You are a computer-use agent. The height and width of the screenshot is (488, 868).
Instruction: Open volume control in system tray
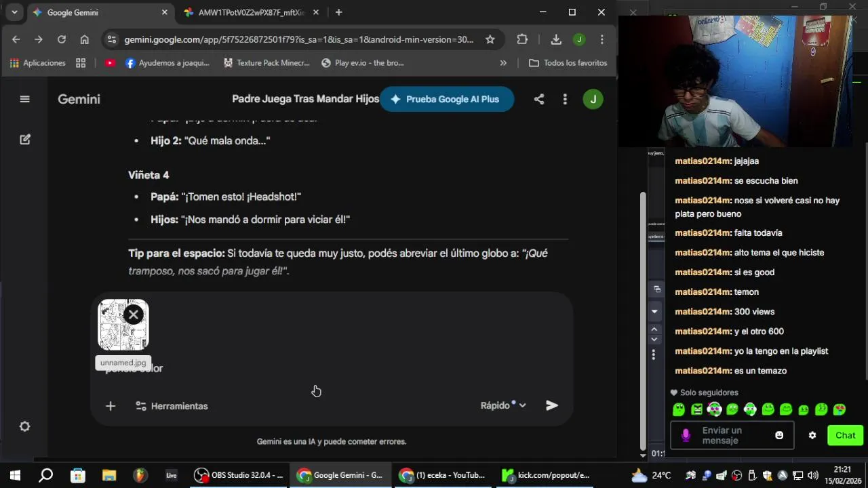click(x=813, y=475)
